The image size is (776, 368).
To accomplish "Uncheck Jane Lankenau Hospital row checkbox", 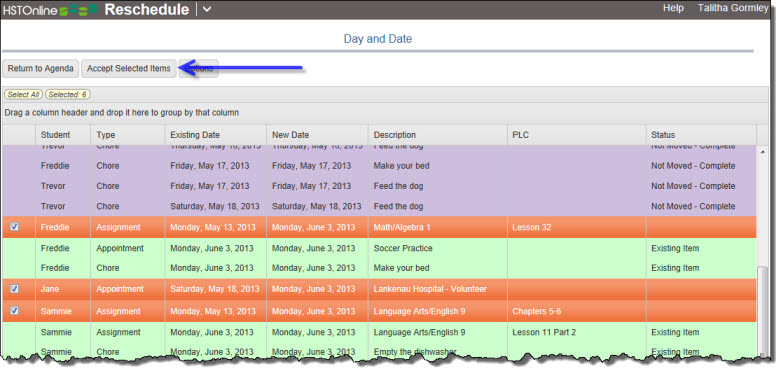I will (14, 289).
